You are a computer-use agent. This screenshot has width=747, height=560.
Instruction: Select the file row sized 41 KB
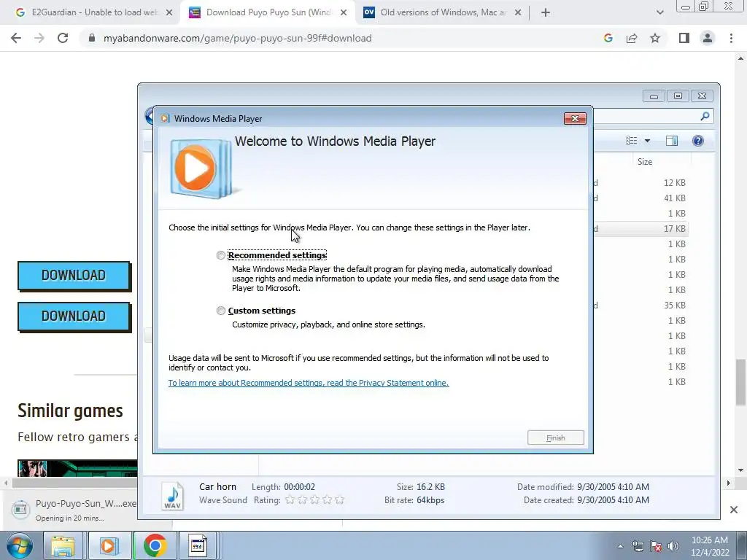(640, 198)
